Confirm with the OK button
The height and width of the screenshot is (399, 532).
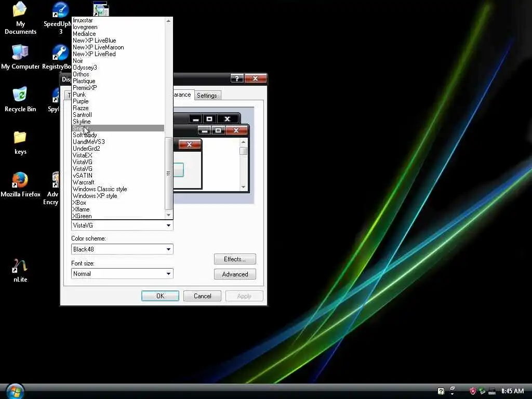click(x=160, y=296)
